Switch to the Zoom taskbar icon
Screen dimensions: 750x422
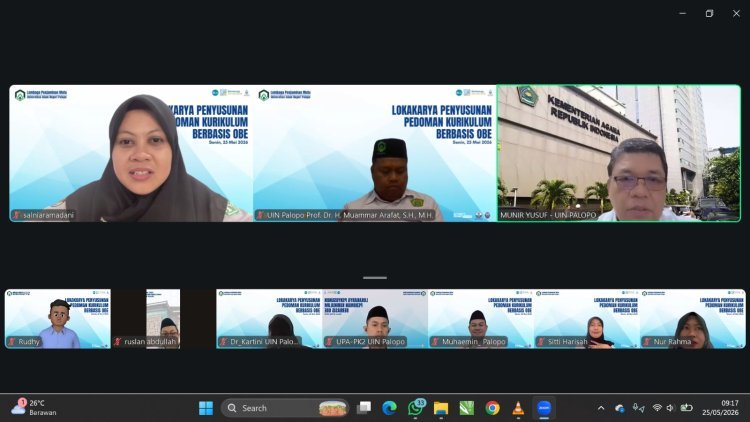544,408
